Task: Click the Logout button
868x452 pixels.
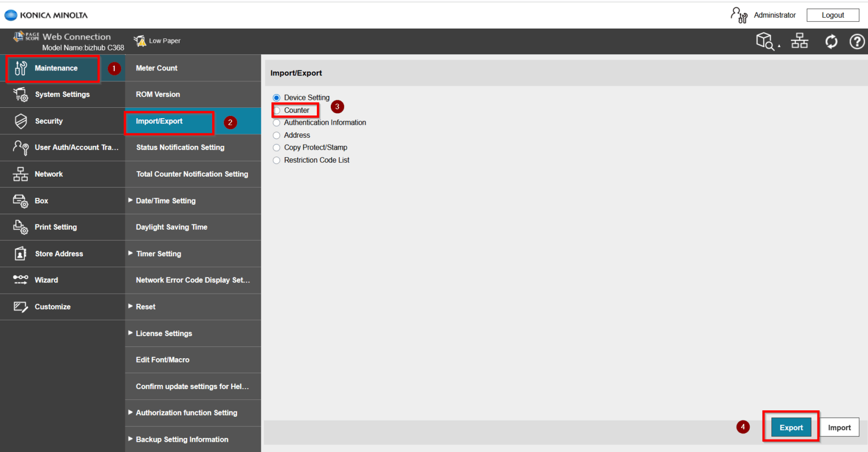Action: pyautogui.click(x=832, y=15)
